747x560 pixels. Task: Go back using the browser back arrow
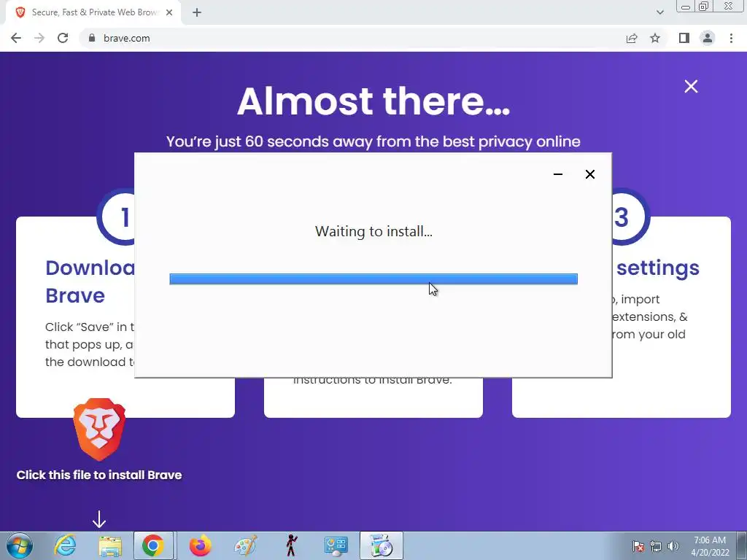16,38
